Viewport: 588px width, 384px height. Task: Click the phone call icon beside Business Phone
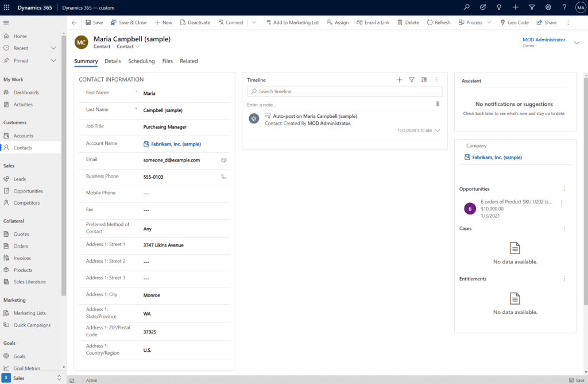pyautogui.click(x=224, y=177)
